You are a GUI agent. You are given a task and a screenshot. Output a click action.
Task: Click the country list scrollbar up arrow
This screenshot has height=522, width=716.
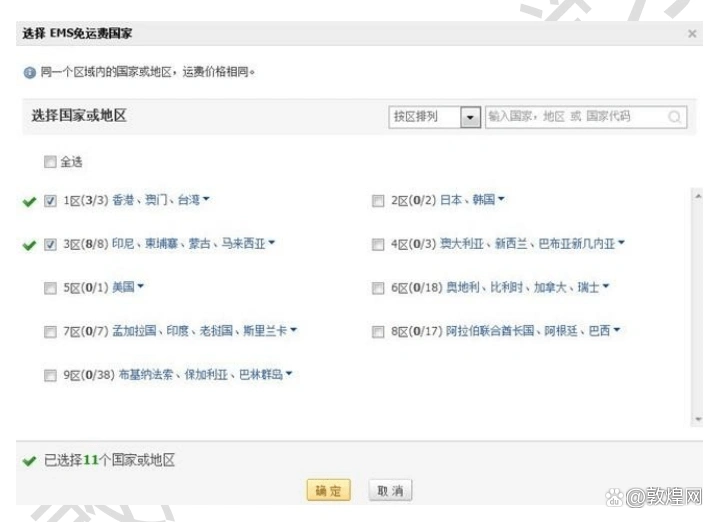click(x=697, y=196)
